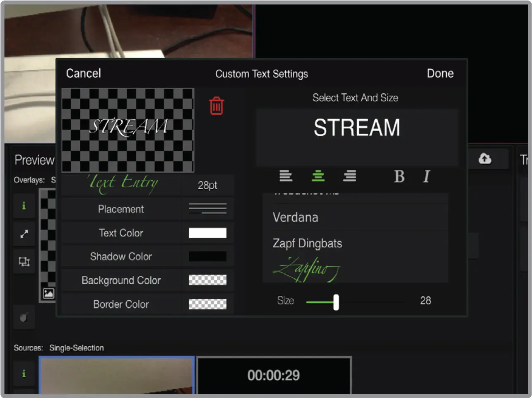Open the Placement options
The width and height of the screenshot is (532, 398).
[x=120, y=209]
